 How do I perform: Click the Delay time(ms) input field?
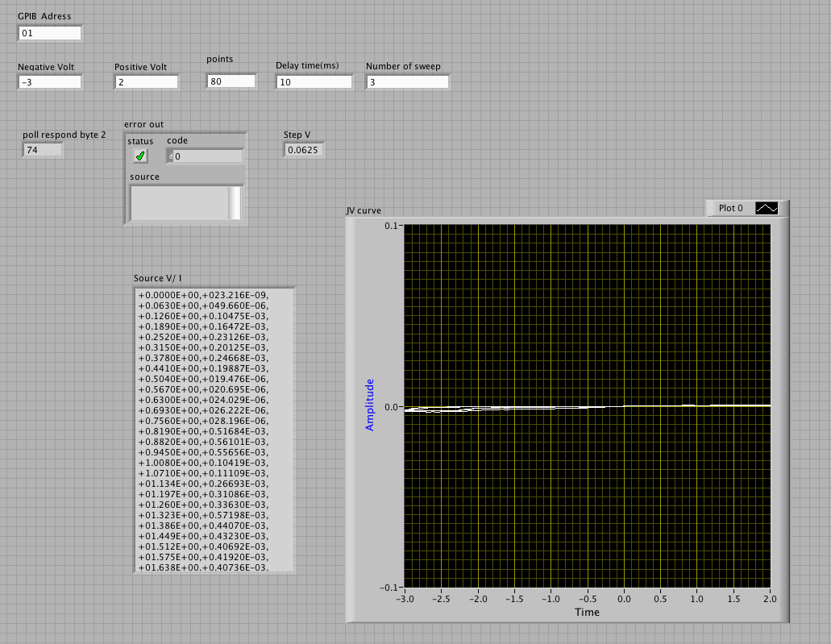coord(314,82)
